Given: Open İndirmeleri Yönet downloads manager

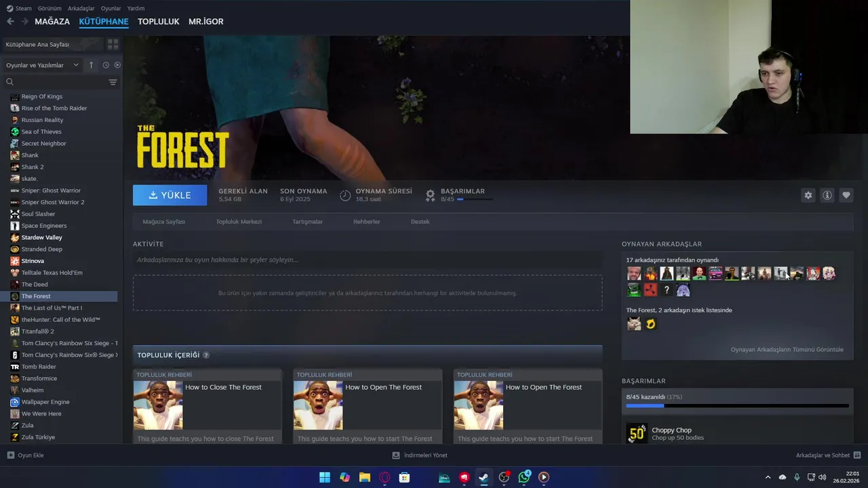Looking at the screenshot, I should (x=420, y=455).
